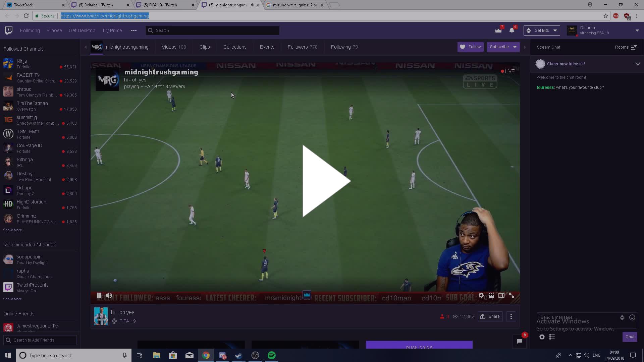Image resolution: width=644 pixels, height=362 pixels.
Task: Open Windows Start menu
Action: (8, 355)
